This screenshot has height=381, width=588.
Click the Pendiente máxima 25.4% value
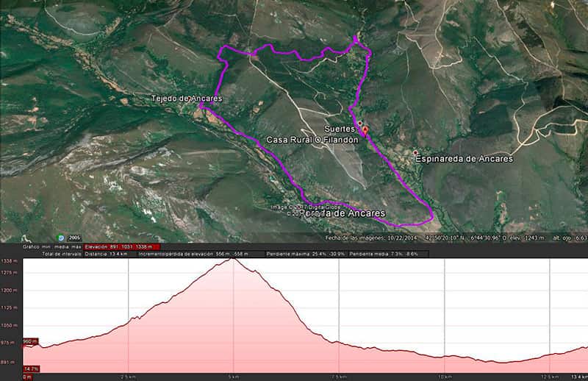(x=306, y=254)
